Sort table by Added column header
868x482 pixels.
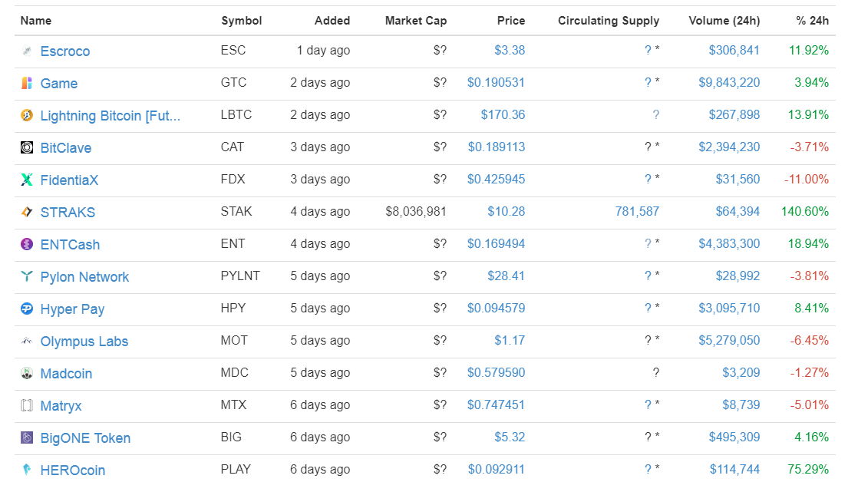(332, 21)
